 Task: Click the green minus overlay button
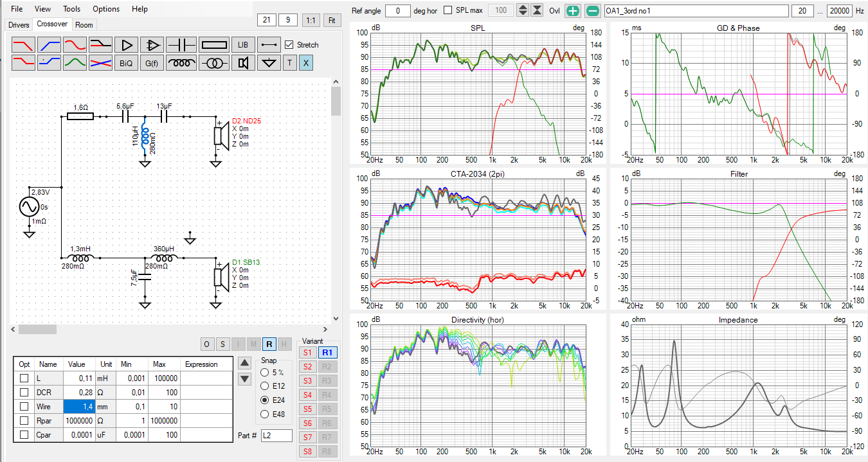coord(593,11)
